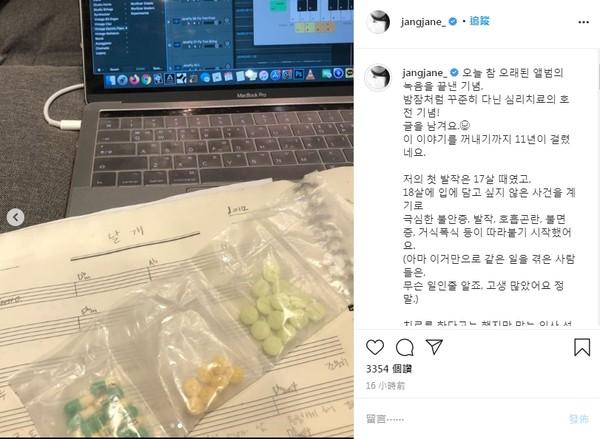Viewport: 600px width, 439px height.
Task: Click the photo of the laptop and pills
Action: coord(177,219)
